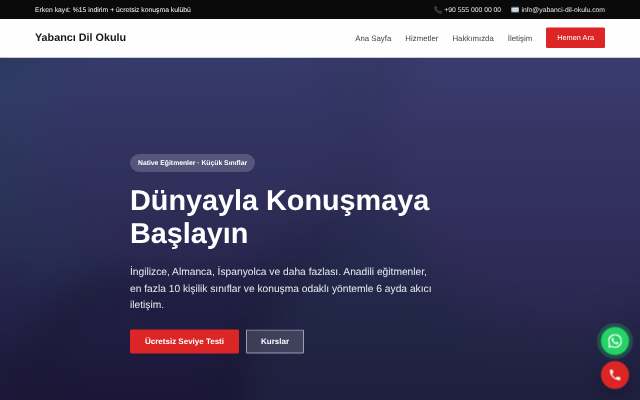Click the phone icon in the top bar
Screen dimensions: 640x400
(438, 10)
